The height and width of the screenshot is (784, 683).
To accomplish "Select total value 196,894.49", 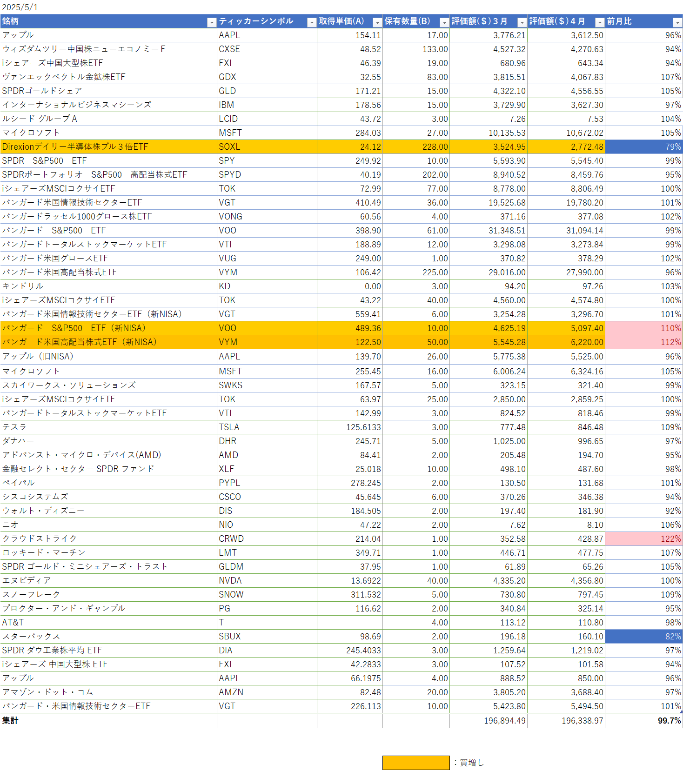I will point(489,721).
